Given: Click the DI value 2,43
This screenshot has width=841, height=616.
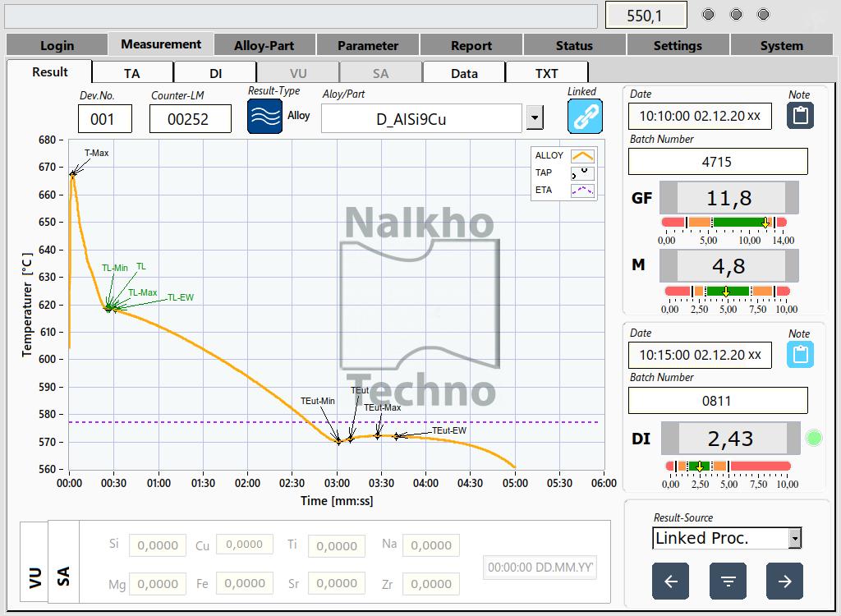Looking at the screenshot, I should [731, 439].
